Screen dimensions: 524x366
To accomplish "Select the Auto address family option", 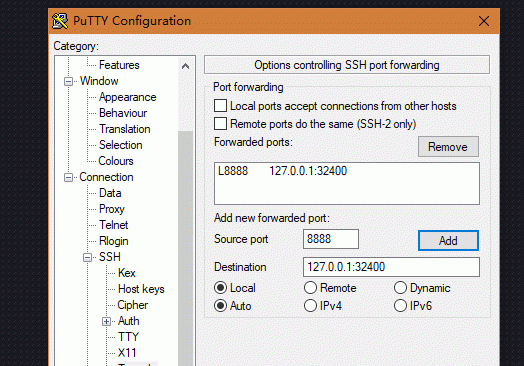I will pyautogui.click(x=220, y=306).
